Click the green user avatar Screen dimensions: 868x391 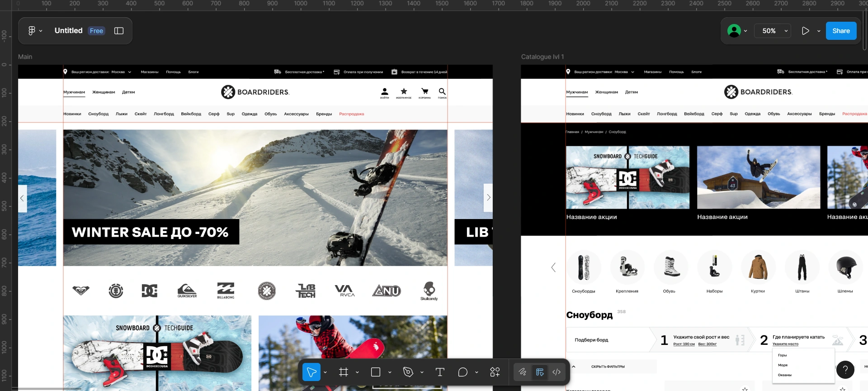[734, 31]
